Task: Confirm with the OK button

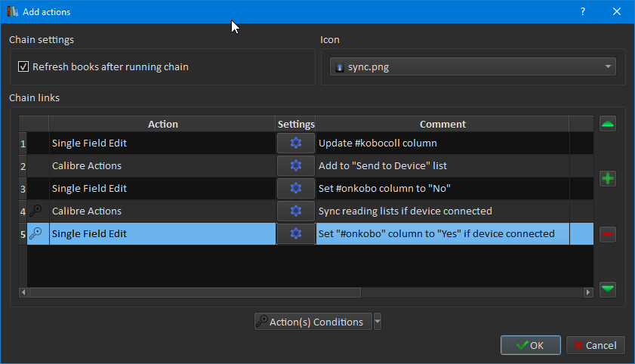Action: click(530, 345)
